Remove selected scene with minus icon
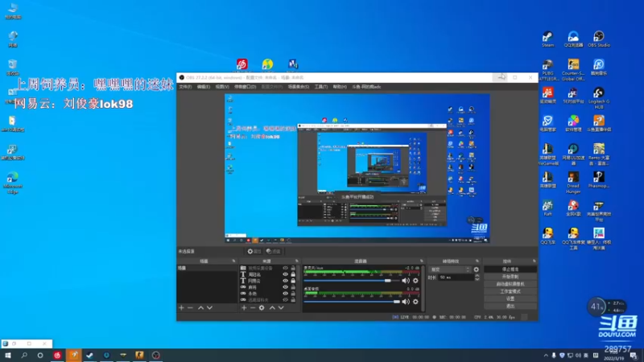The image size is (644, 362). [190, 307]
